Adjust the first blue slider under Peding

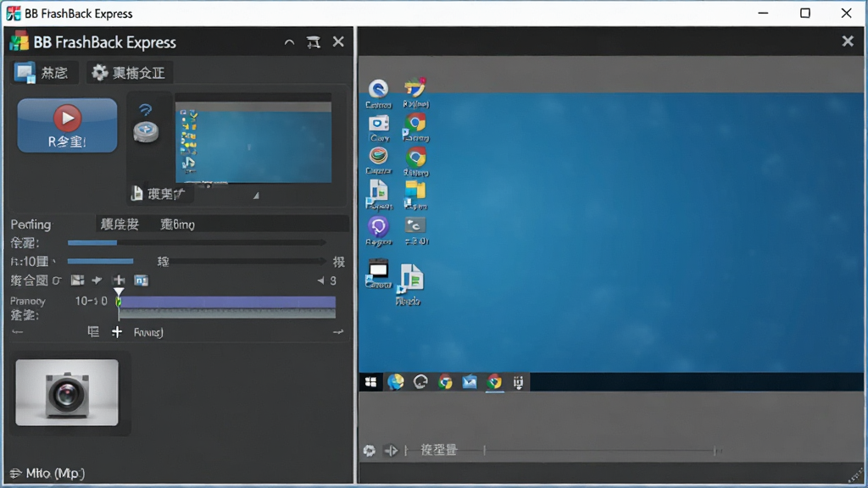pos(197,242)
